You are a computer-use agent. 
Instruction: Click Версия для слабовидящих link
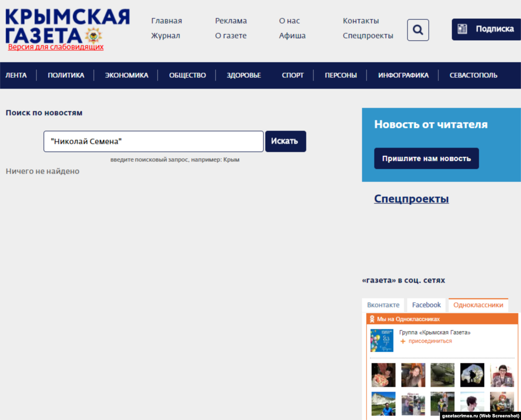pos(56,47)
